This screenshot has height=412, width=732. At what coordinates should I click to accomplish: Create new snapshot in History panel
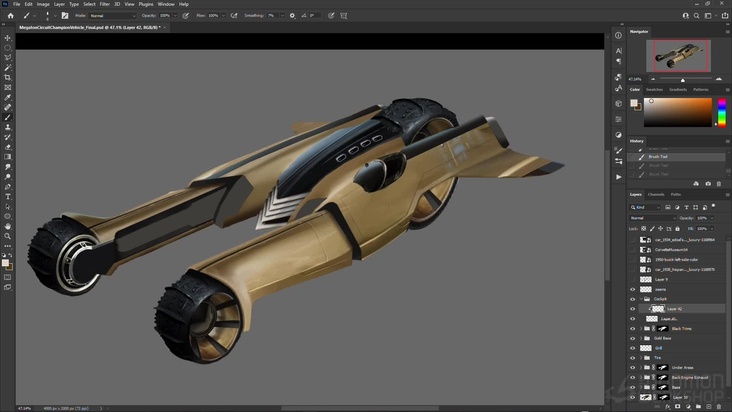[708, 184]
